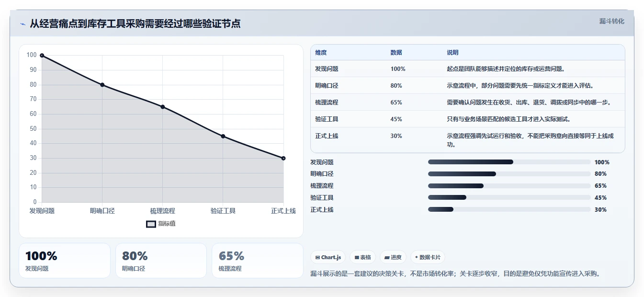Select the 发现问题 cell in the table
644x297 pixels.
[x=327, y=69]
